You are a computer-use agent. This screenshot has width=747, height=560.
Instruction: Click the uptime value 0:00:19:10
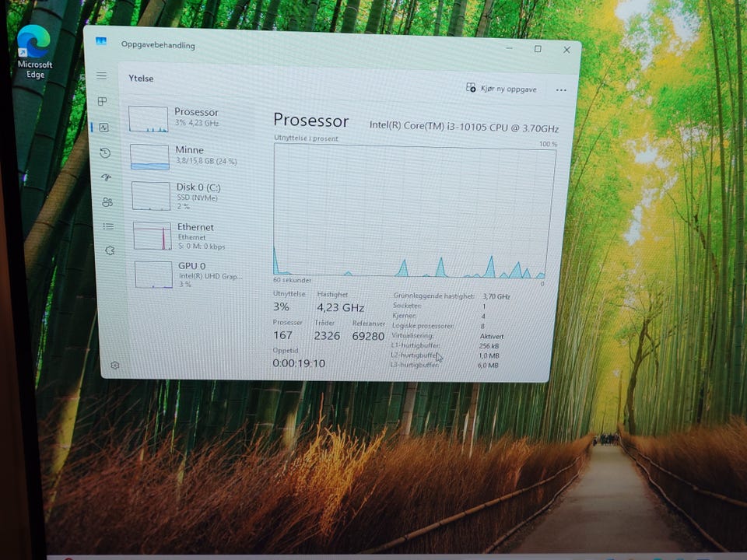coord(299,363)
